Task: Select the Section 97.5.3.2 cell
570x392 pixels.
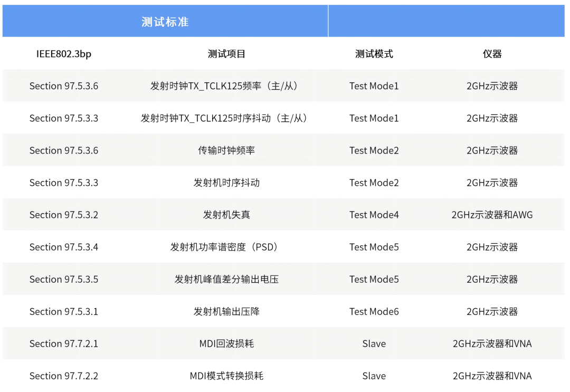Action: 64,215
